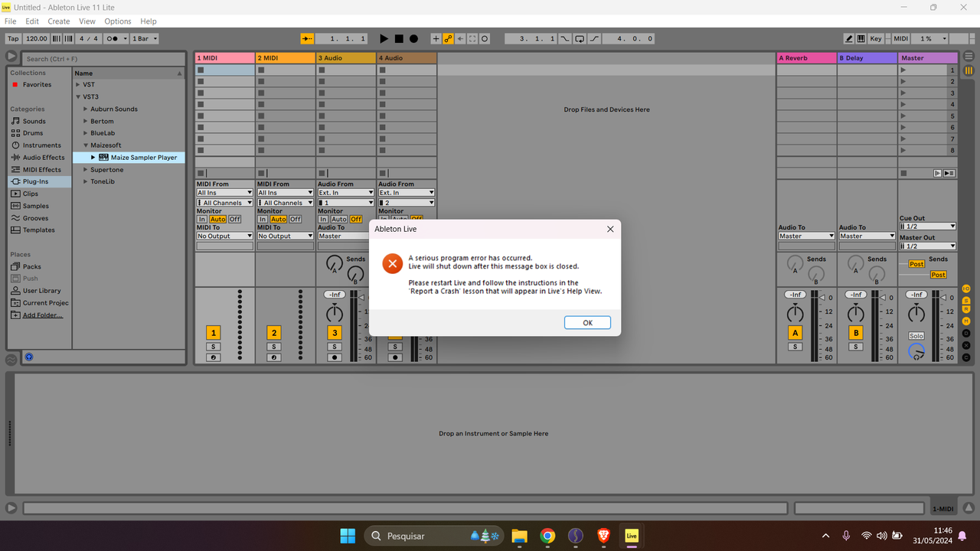Expand the Auburn Sounds plug-in folder

[x=86, y=109]
